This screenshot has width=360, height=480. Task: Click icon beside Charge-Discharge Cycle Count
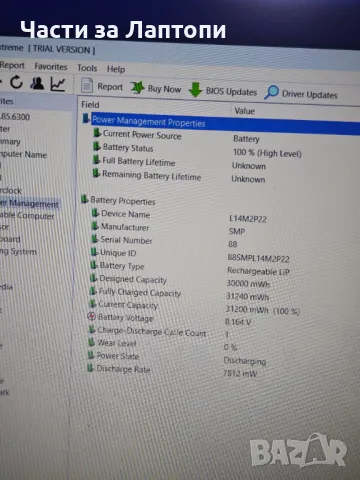click(x=92, y=329)
